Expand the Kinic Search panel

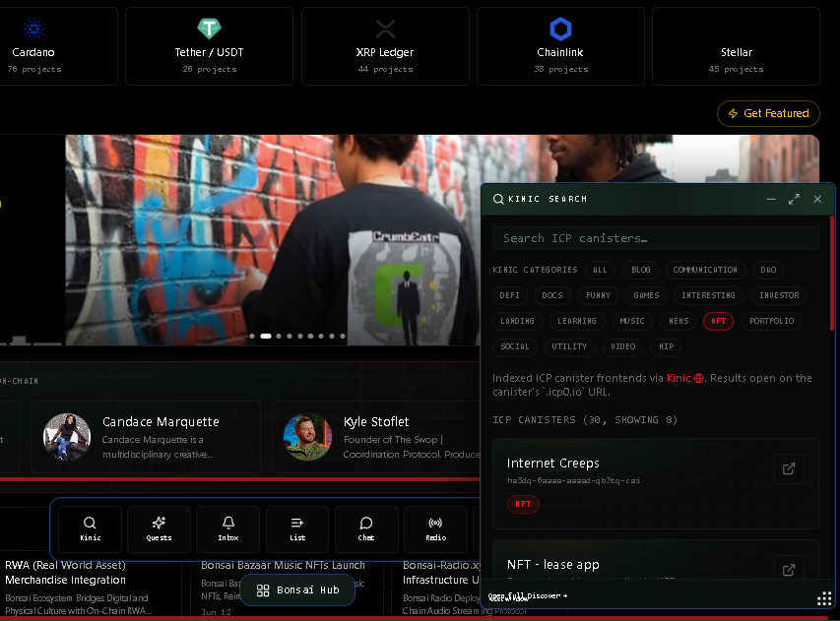[794, 199]
